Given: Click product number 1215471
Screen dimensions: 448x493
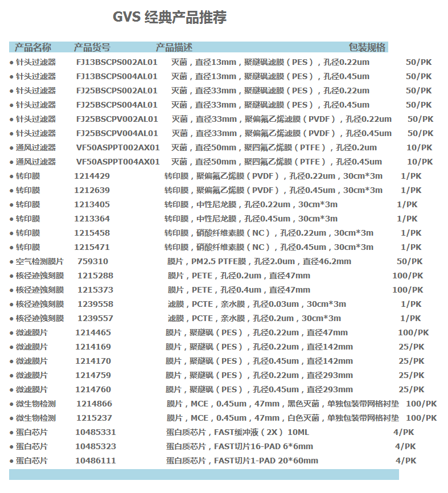Looking at the screenshot, I should [92, 247].
